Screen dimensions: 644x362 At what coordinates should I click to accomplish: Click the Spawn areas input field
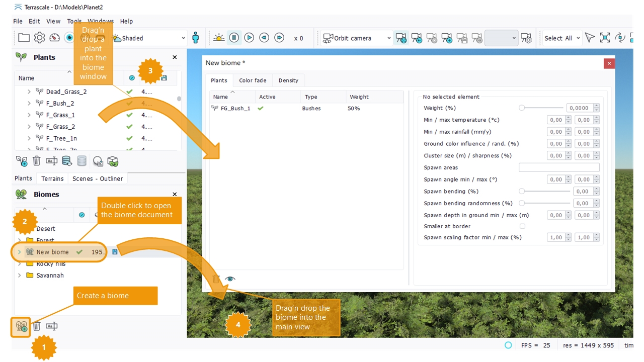coord(559,167)
